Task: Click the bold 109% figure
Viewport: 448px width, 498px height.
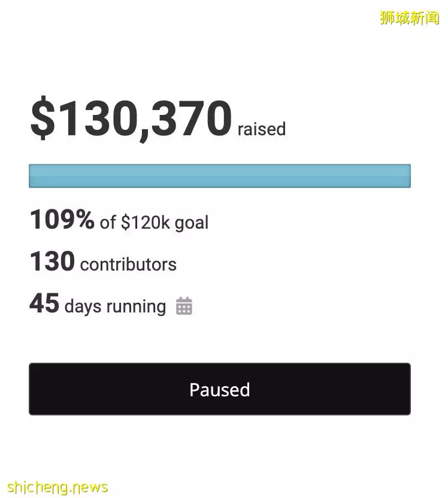Action: (62, 219)
